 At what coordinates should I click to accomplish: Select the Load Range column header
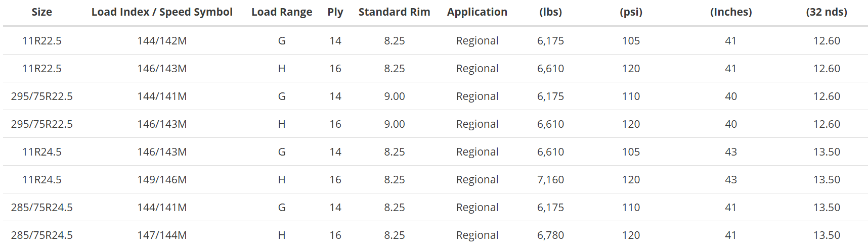tap(282, 12)
